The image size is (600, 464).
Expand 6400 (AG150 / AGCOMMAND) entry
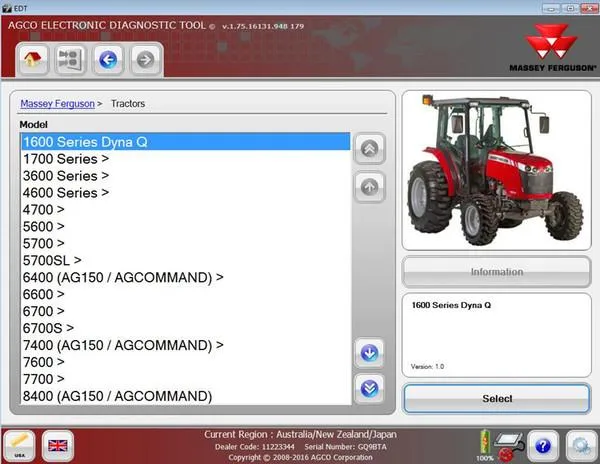pyautogui.click(x=186, y=277)
